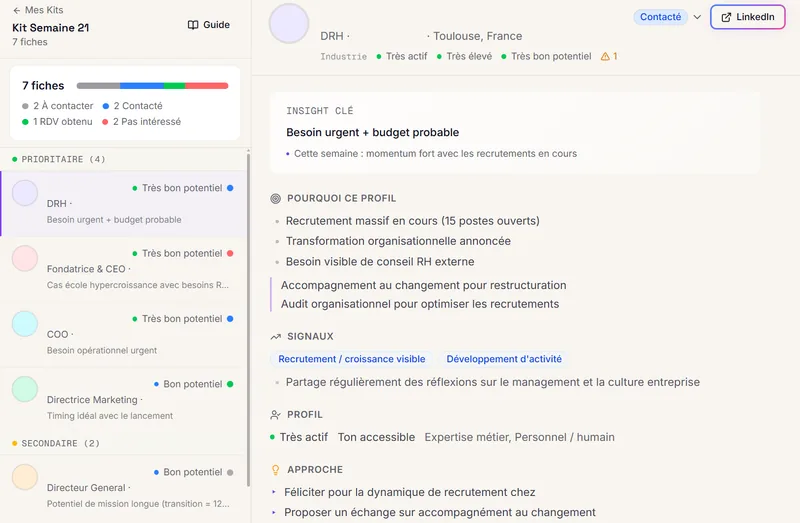Collapse the PRIORITAIRE (4) section
Viewport: 800px width, 523px height.
(59, 159)
